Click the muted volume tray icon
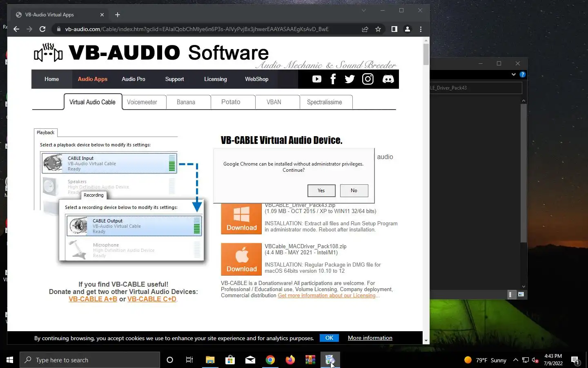Viewport: 588px width, 368px height. (535, 360)
